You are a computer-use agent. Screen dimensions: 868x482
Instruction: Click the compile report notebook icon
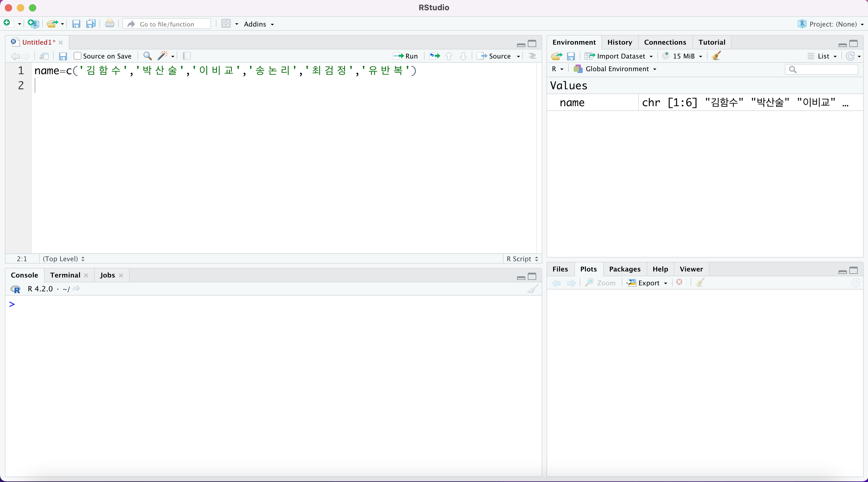click(x=187, y=56)
